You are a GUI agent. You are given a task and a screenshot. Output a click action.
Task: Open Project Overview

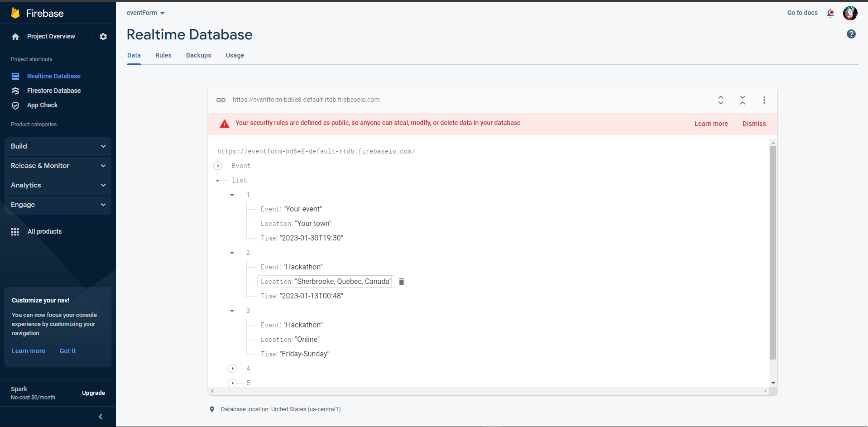pyautogui.click(x=51, y=36)
